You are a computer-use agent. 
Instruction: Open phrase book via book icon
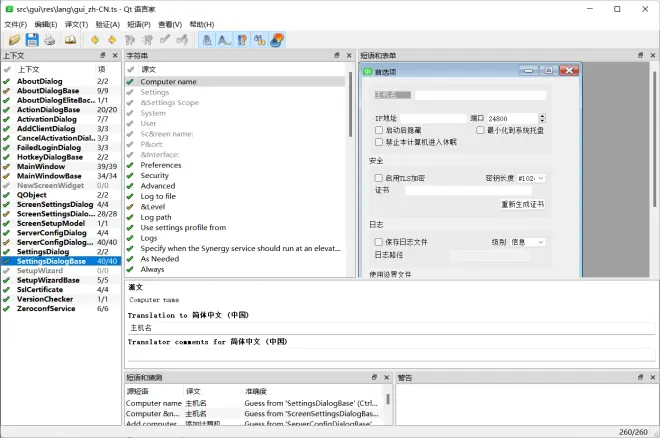point(70,40)
